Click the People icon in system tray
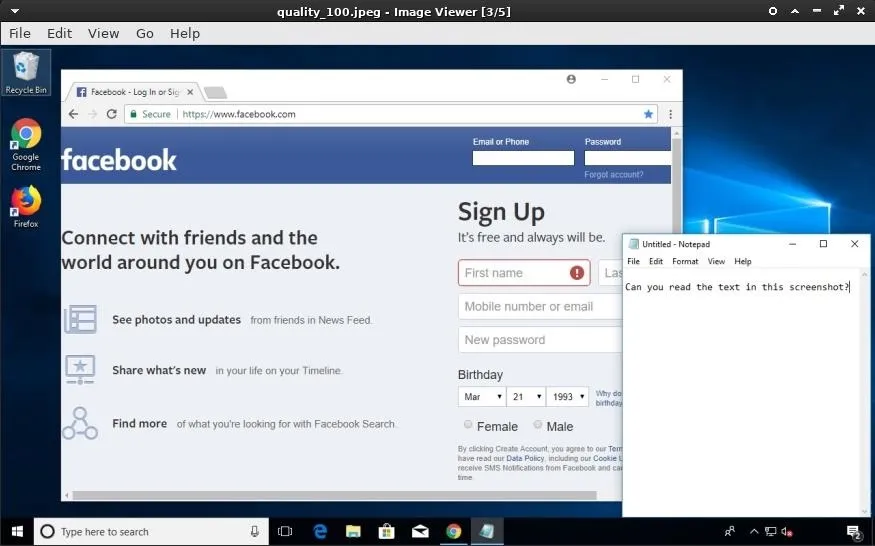The image size is (875, 546). (729, 531)
